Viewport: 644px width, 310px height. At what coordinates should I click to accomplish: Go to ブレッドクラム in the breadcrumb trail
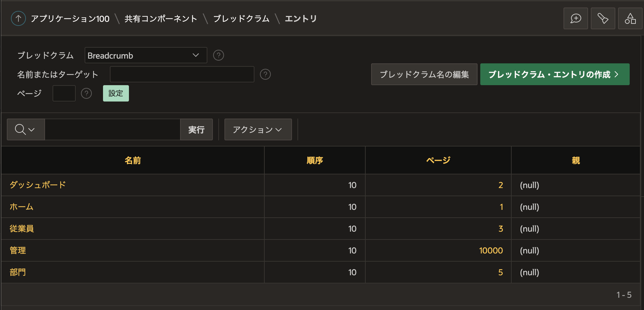(241, 19)
